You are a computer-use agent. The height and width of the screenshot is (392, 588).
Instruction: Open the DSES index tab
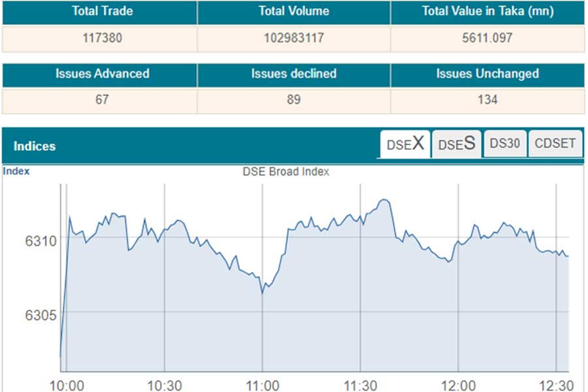[x=456, y=144]
